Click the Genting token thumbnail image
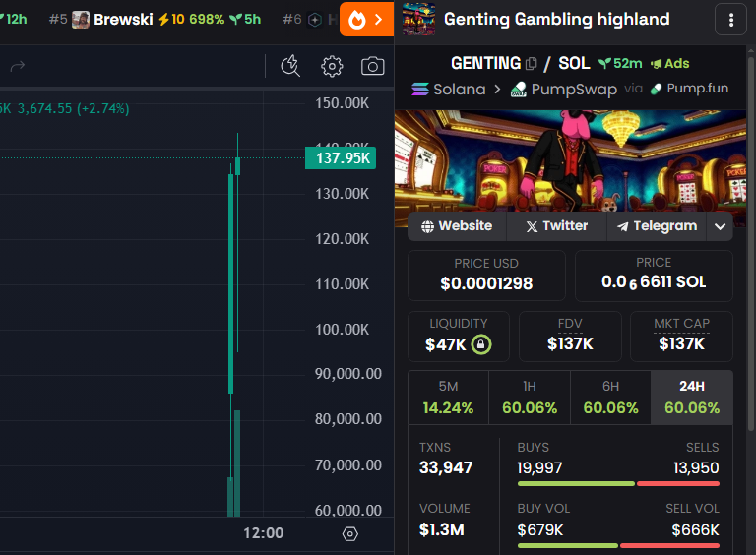Viewport: 756px width, 555px height. 418,20
